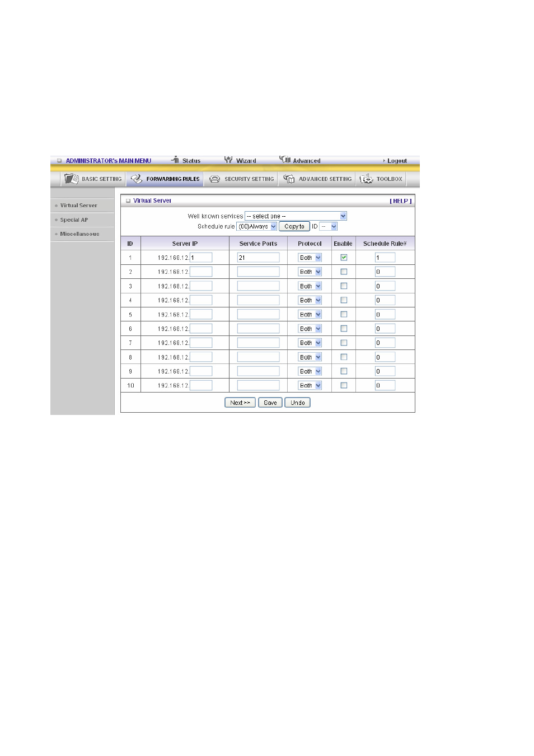Click the Status link
This screenshot has width=534, height=756.
[191, 161]
